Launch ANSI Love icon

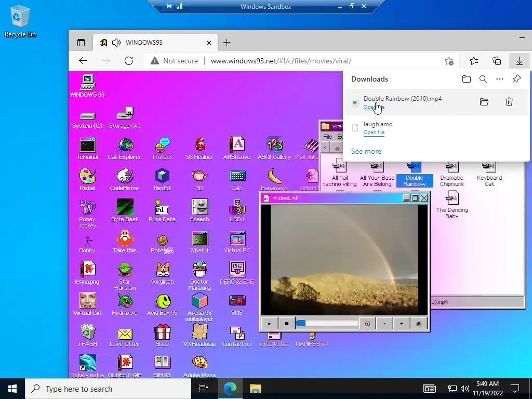click(x=237, y=149)
